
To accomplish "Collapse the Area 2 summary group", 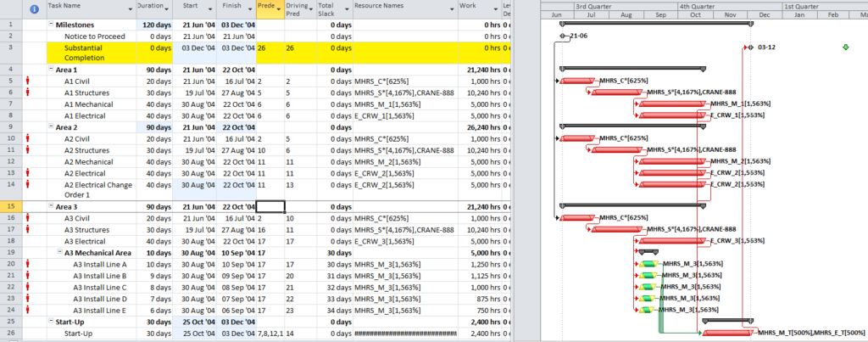I will (51, 127).
